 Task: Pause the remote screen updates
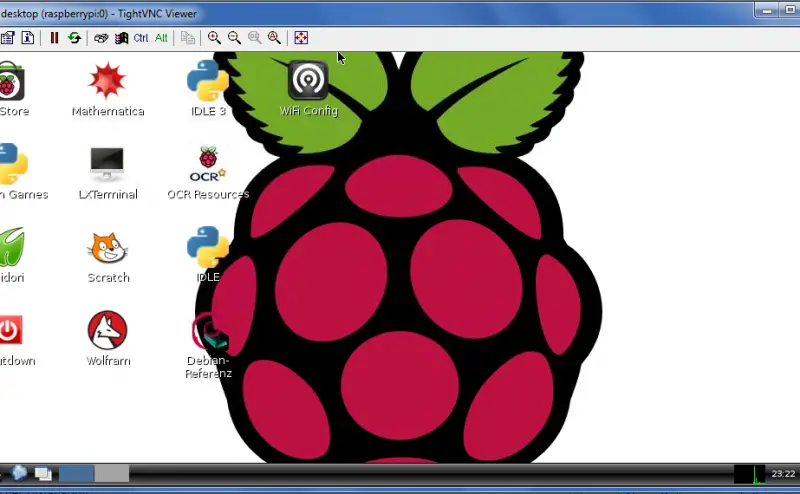(54, 38)
